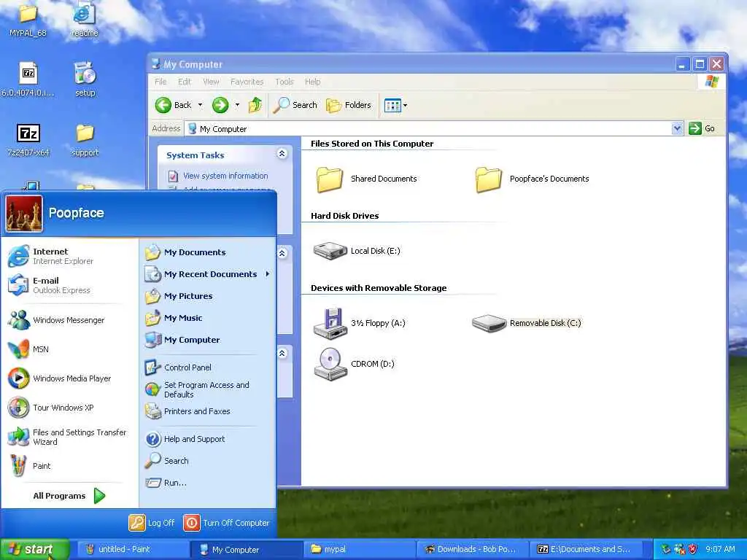747x560 pixels.
Task: Select readme desktop icon
Action: click(x=85, y=20)
